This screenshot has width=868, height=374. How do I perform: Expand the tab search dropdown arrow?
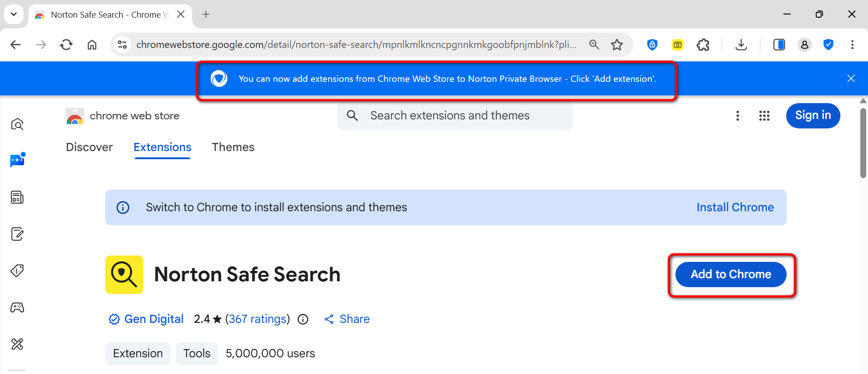click(x=14, y=14)
